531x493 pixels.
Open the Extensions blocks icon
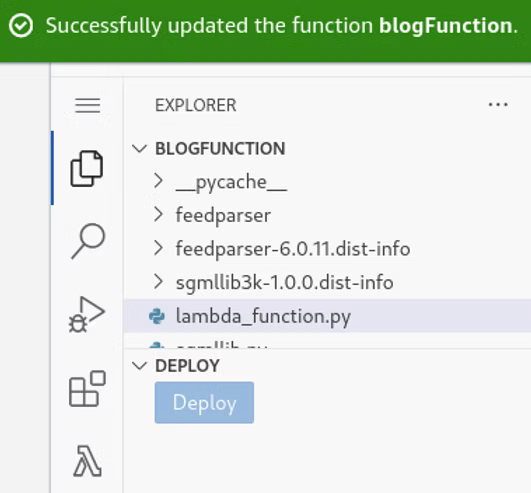click(87, 388)
